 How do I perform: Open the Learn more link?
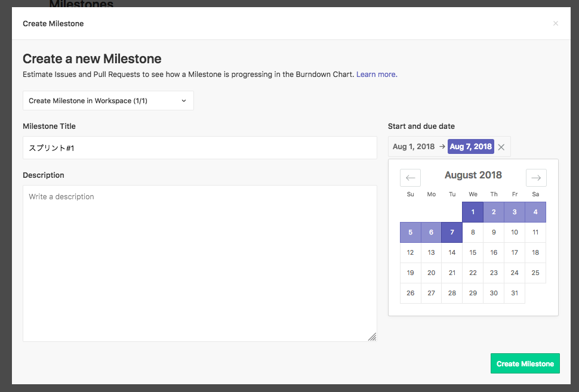377,74
